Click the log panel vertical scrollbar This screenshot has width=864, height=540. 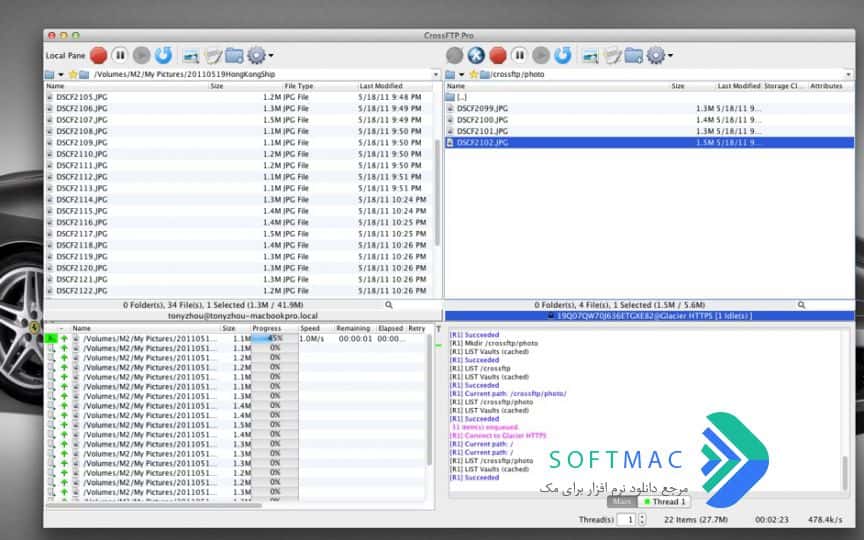click(x=845, y=472)
